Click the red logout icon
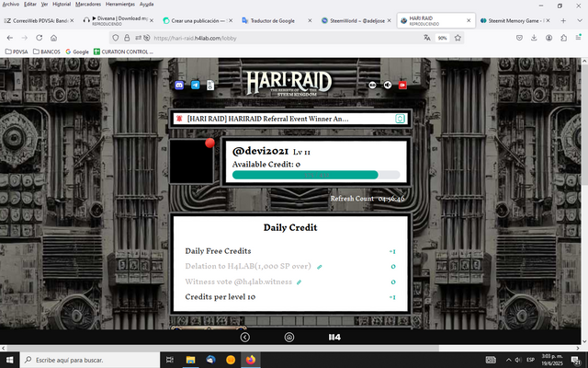The height and width of the screenshot is (368, 588). tap(402, 86)
